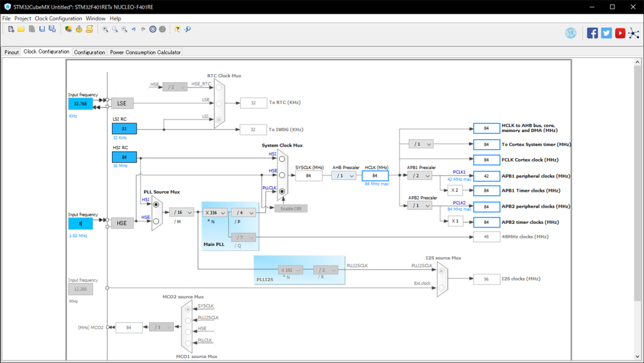Switch to the Configuration tab
The height and width of the screenshot is (363, 644).
(89, 52)
